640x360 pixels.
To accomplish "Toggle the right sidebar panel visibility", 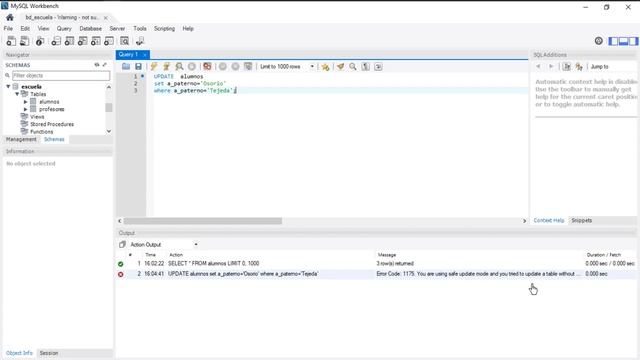I will [633, 41].
